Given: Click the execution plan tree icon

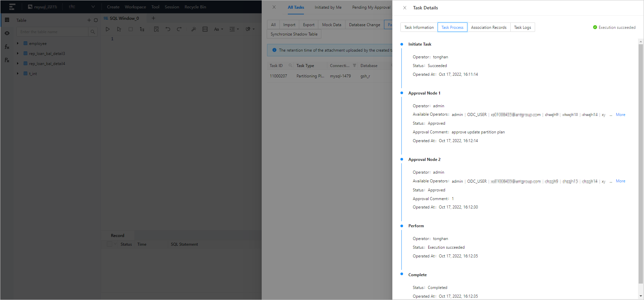Looking at the screenshot, I should coord(142,29).
